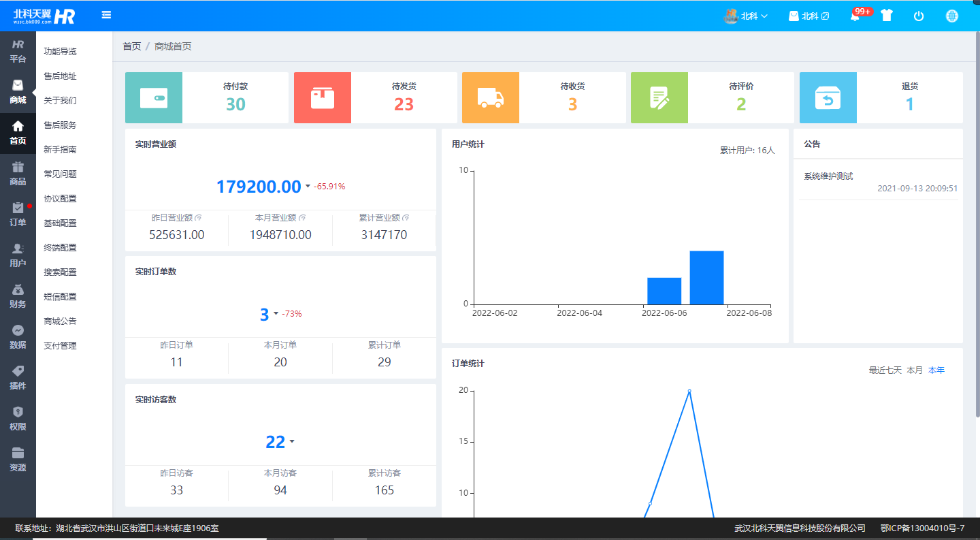980x540 pixels.
Task: Open 商品 gift icon in sidebar
Action: 18,174
